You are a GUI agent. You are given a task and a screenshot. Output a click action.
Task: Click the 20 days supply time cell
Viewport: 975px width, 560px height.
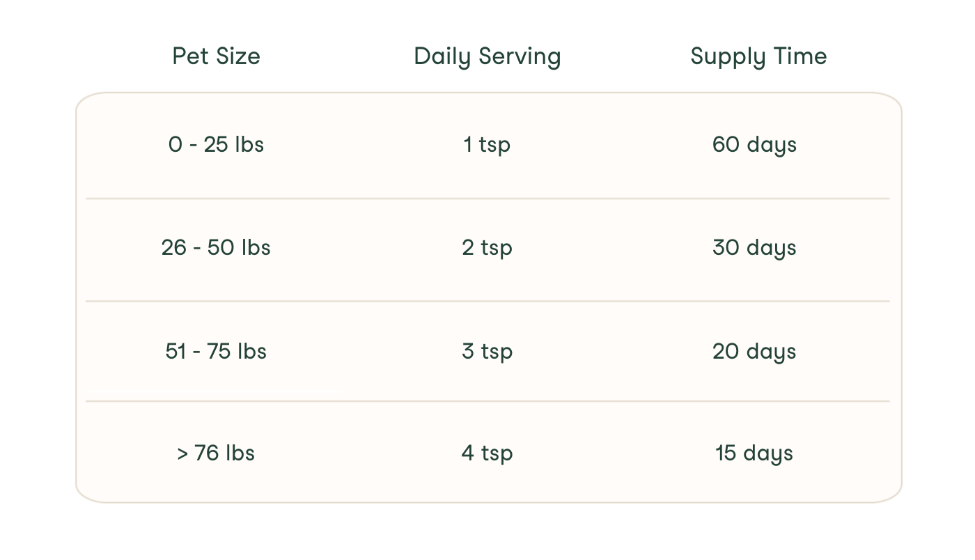[x=754, y=351]
